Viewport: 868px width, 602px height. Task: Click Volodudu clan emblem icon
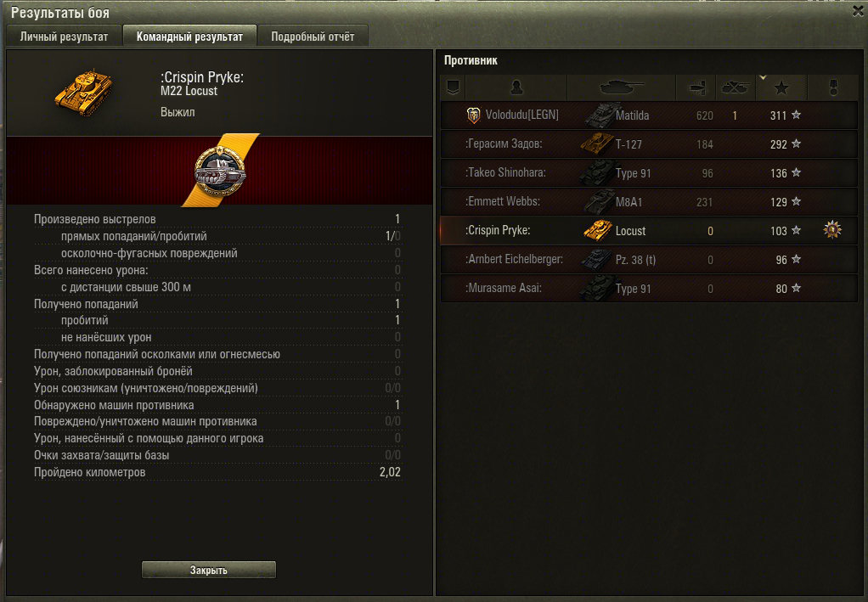point(473,115)
